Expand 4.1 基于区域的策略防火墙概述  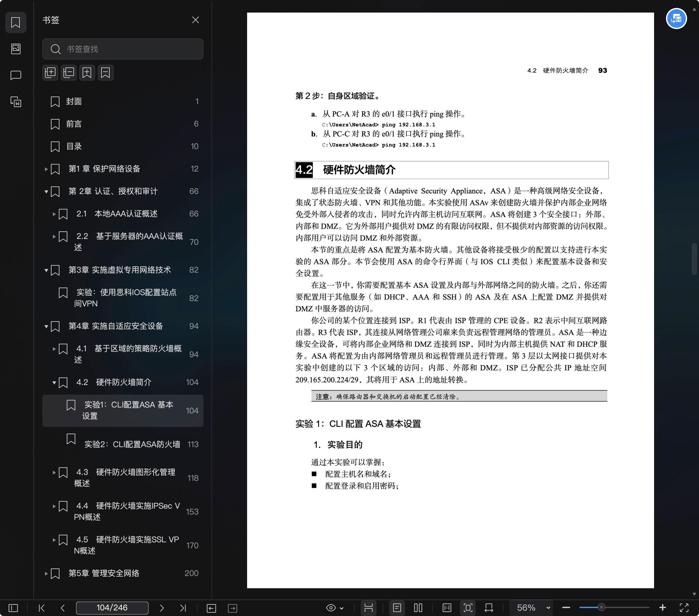(x=54, y=349)
